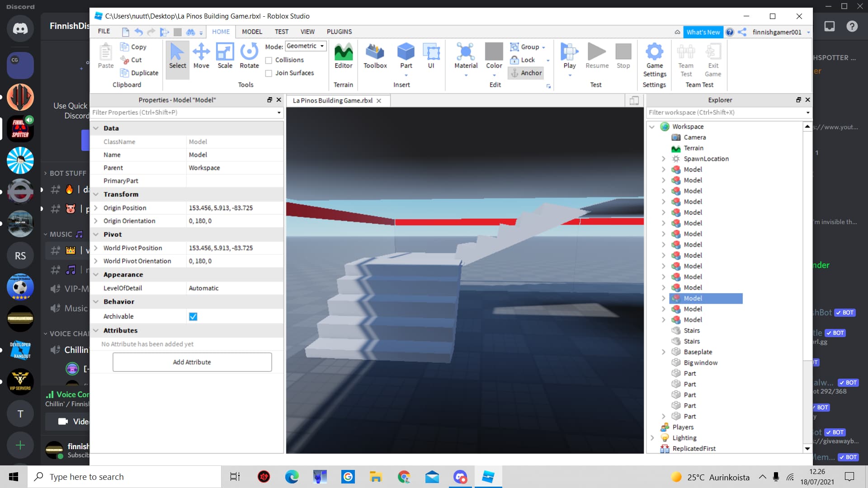Open the finishgamer001 account menu

pyautogui.click(x=780, y=32)
